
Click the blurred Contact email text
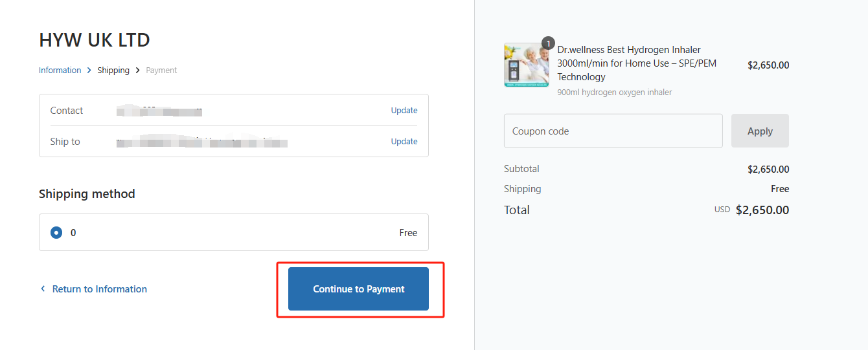coord(159,111)
